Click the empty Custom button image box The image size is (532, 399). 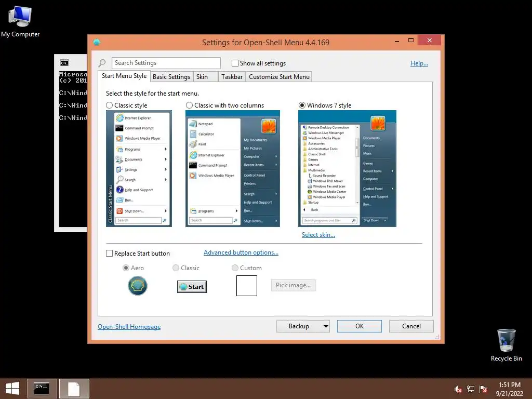pyautogui.click(x=247, y=286)
